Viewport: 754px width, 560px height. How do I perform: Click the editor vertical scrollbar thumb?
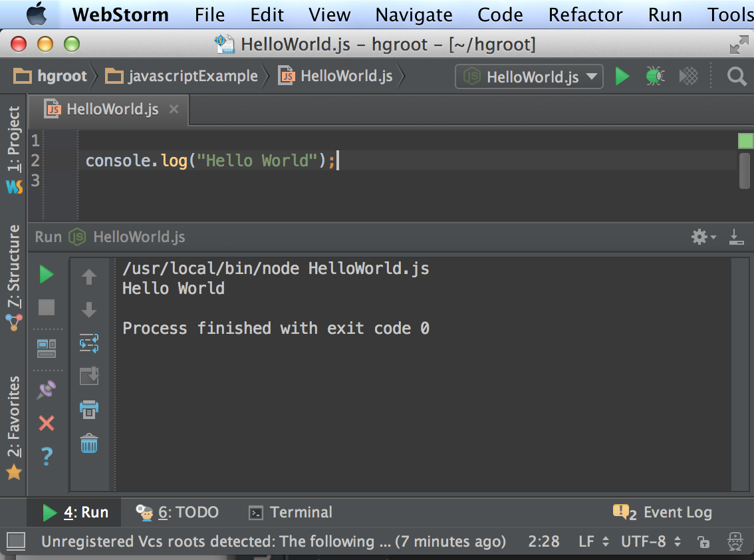(745, 171)
